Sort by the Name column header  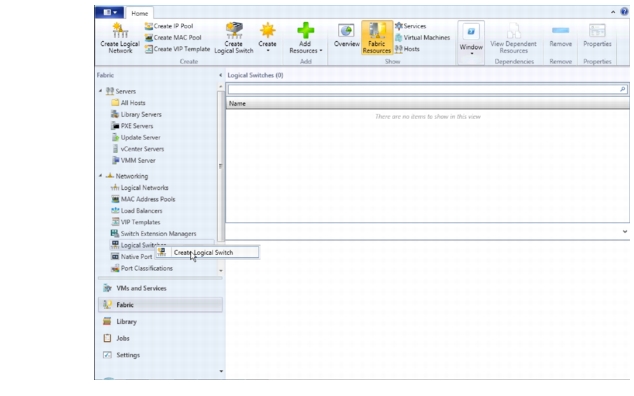tap(427, 104)
